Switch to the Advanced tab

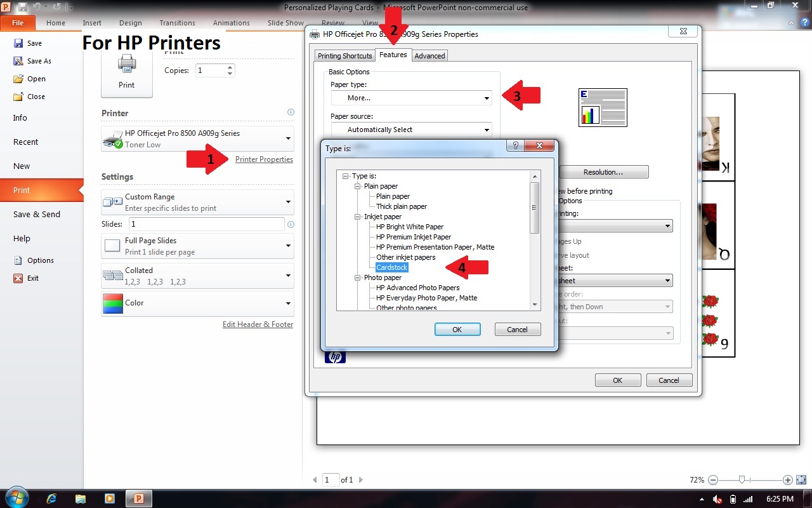(x=429, y=56)
